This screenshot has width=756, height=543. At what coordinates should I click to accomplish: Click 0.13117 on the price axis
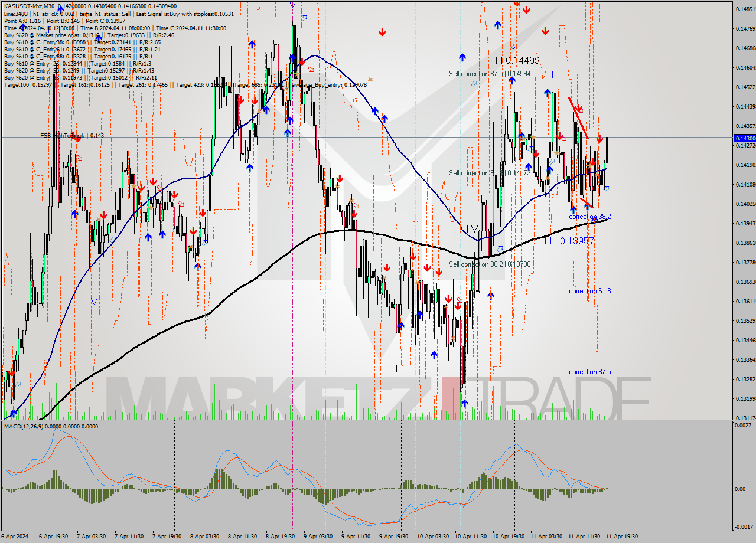pos(745,418)
